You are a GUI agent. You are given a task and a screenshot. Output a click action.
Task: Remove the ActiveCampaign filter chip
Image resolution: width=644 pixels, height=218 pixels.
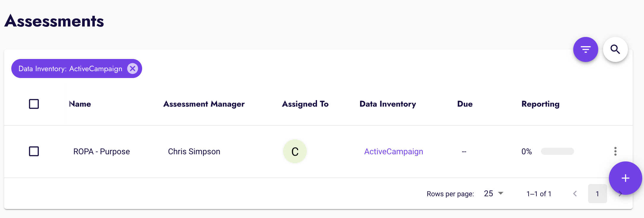(132, 68)
